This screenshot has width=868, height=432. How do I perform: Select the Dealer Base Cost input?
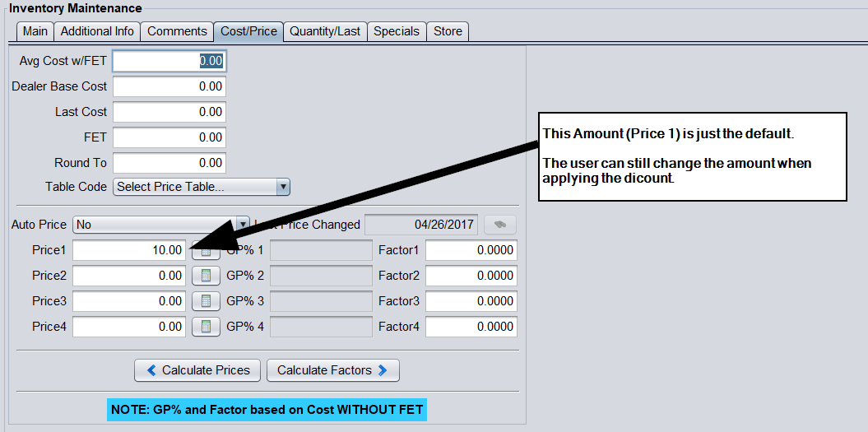[x=169, y=86]
